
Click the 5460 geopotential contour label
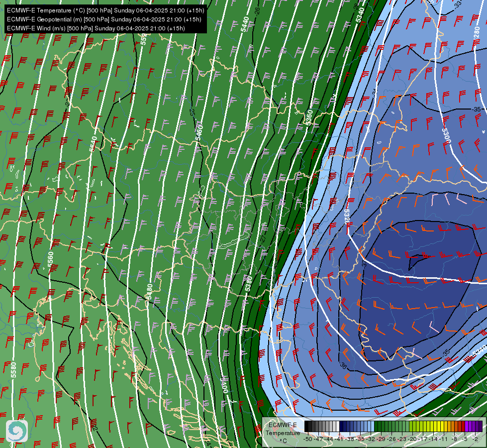[199, 133]
